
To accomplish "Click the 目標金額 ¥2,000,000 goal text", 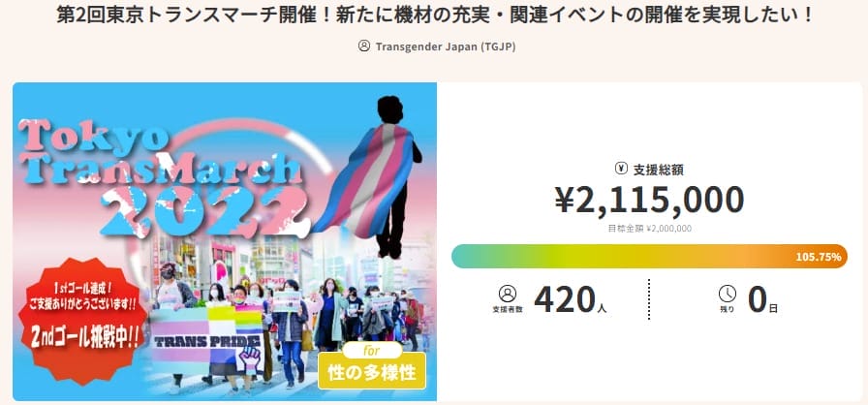I will [x=649, y=229].
